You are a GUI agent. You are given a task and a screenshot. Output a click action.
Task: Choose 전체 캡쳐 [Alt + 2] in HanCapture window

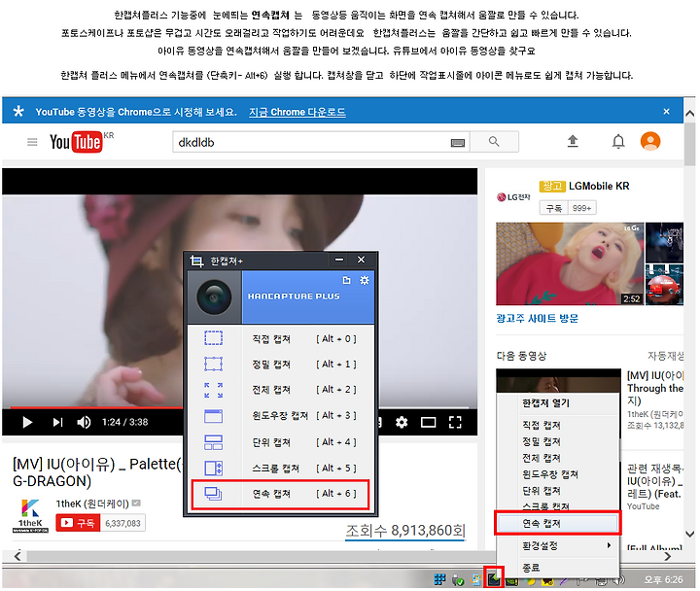280,390
